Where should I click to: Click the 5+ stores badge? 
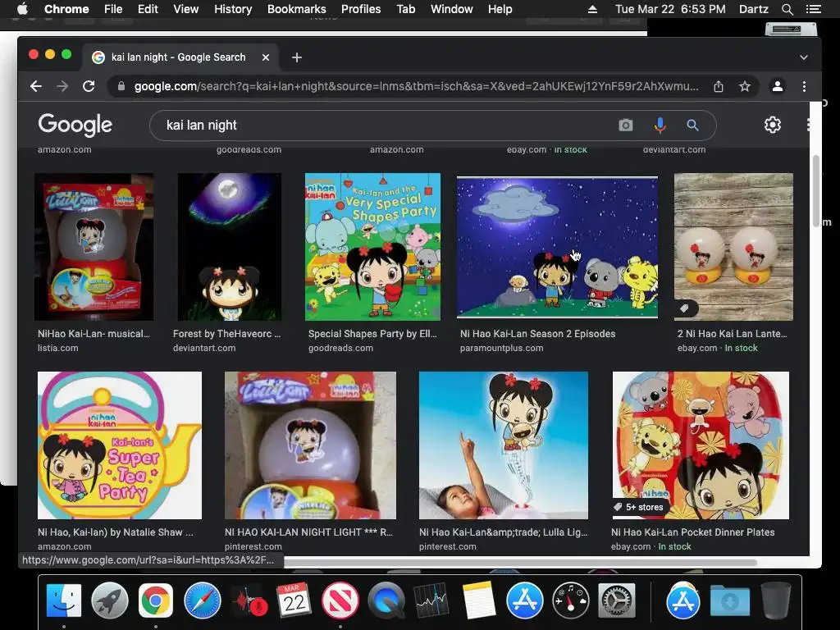[638, 507]
